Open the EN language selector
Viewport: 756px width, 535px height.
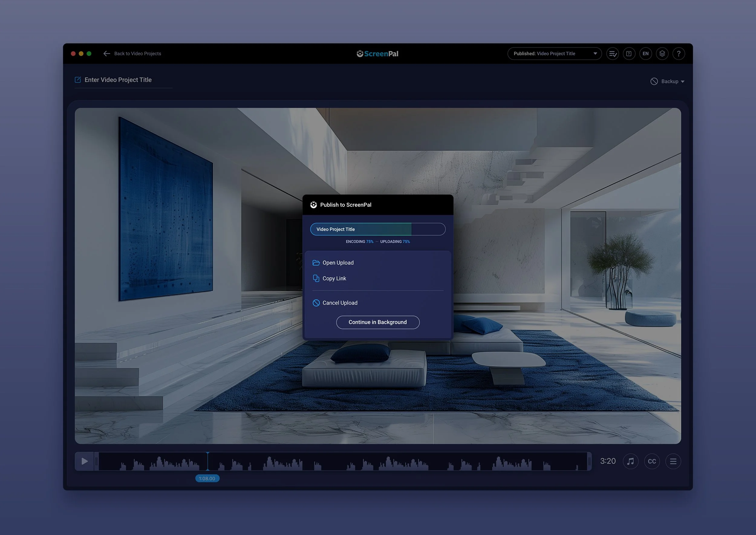[645, 54]
